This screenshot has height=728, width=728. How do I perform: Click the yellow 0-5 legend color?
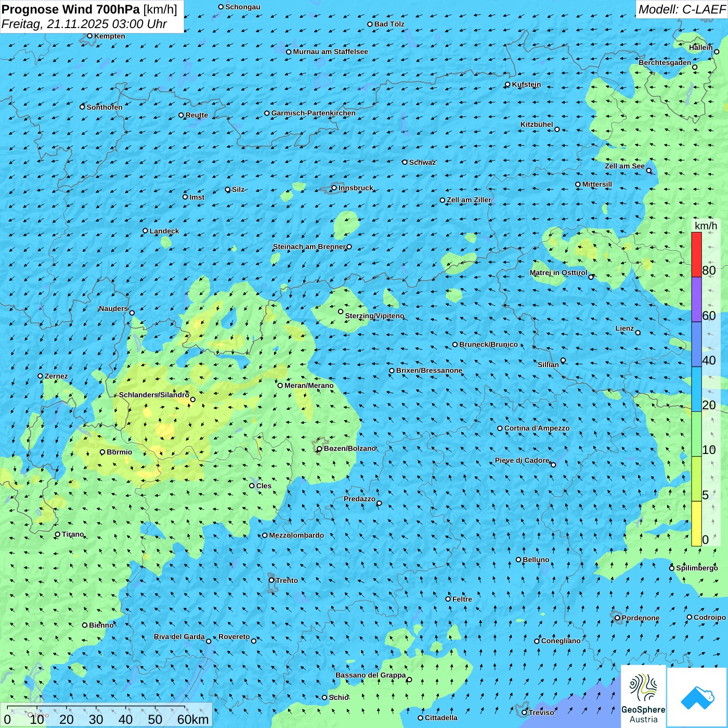696,524
